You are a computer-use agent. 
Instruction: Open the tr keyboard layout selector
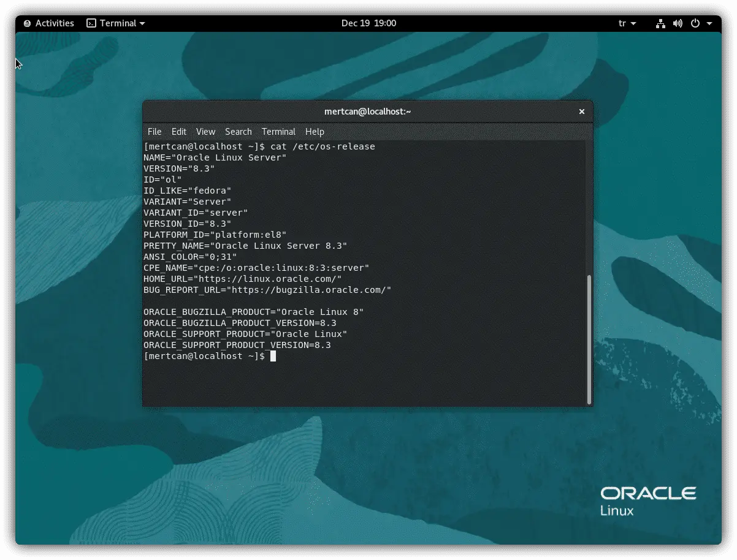click(627, 23)
